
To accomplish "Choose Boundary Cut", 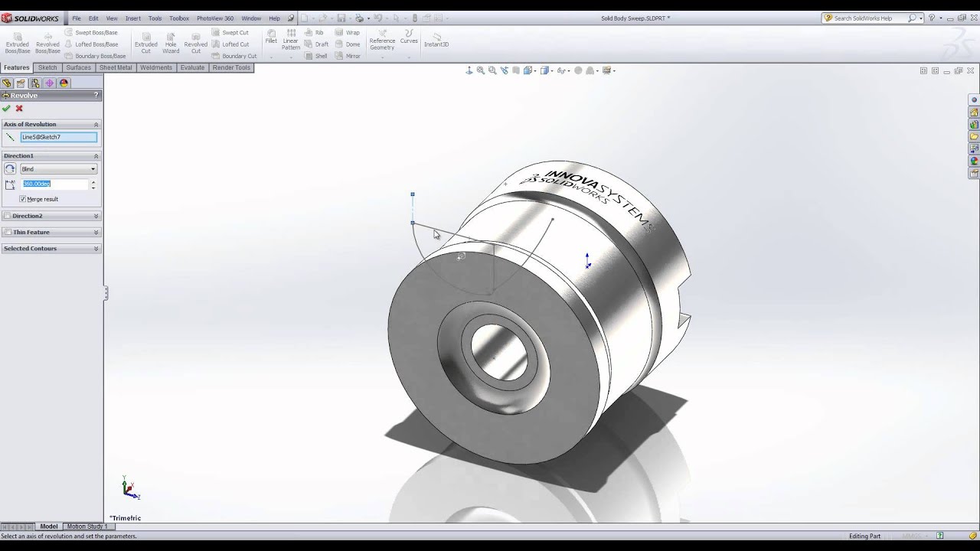I will pos(234,56).
